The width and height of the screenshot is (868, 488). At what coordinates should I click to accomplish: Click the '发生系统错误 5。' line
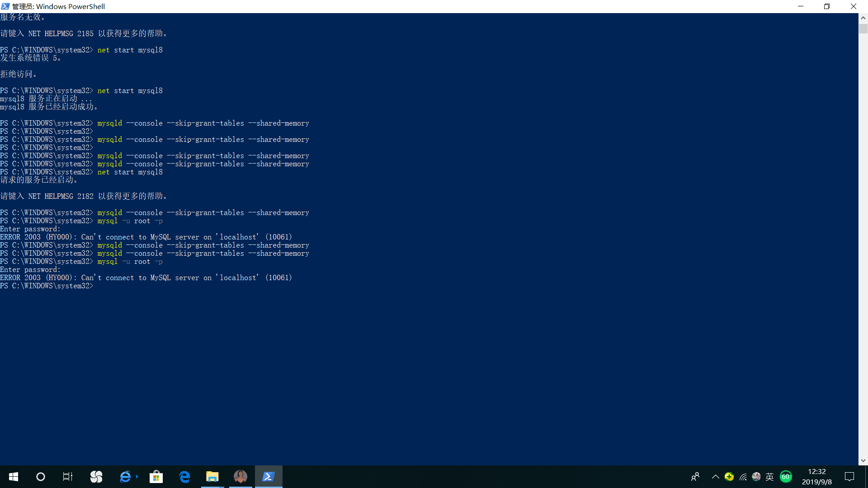[31, 58]
